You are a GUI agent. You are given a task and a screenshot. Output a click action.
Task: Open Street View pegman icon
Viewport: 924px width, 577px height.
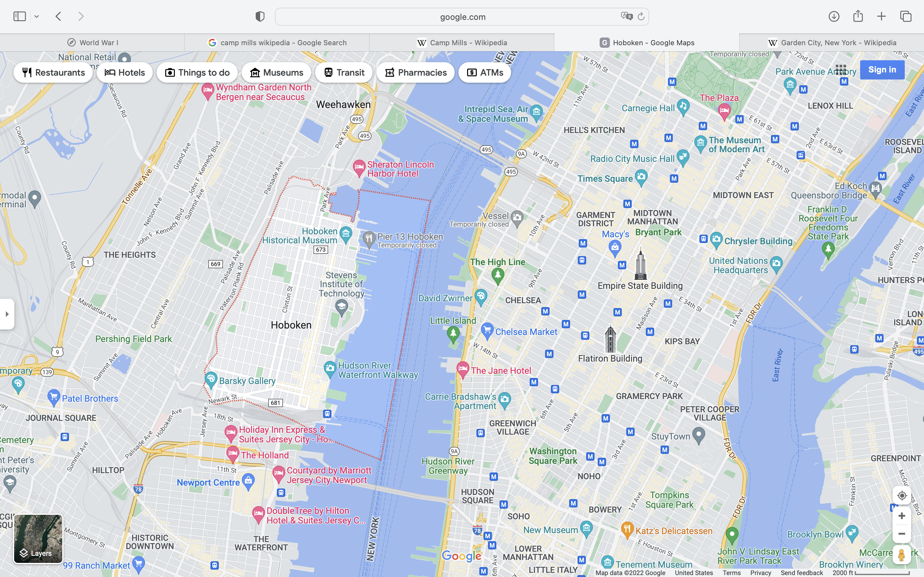coord(902,555)
